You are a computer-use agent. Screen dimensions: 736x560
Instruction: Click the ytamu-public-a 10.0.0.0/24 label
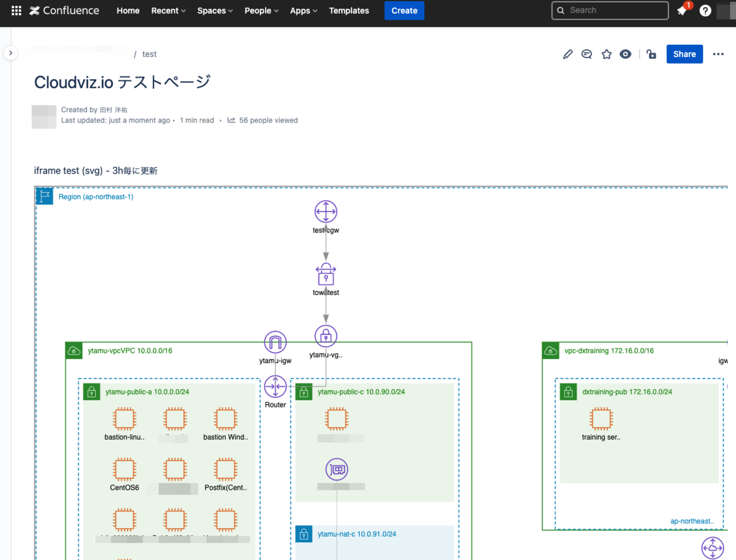147,392
